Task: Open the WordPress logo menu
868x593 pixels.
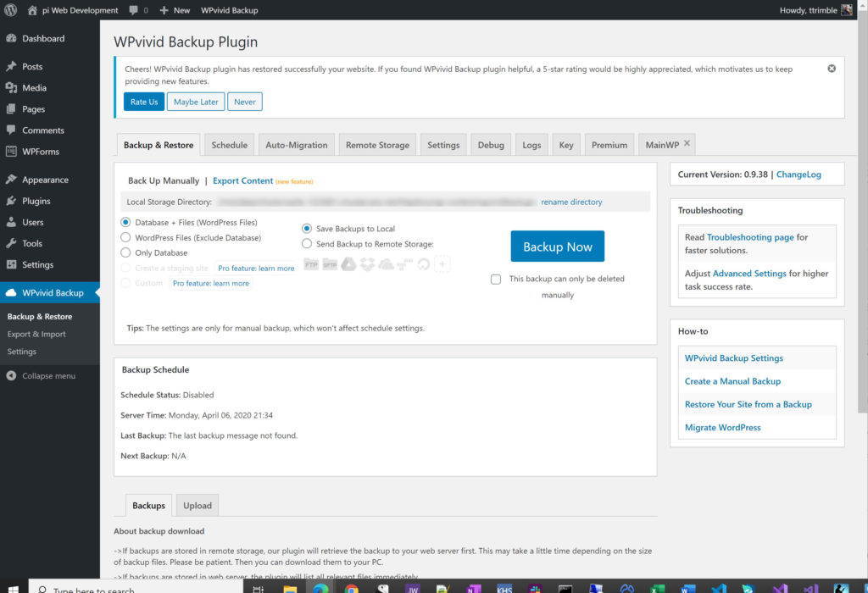Action: point(10,10)
